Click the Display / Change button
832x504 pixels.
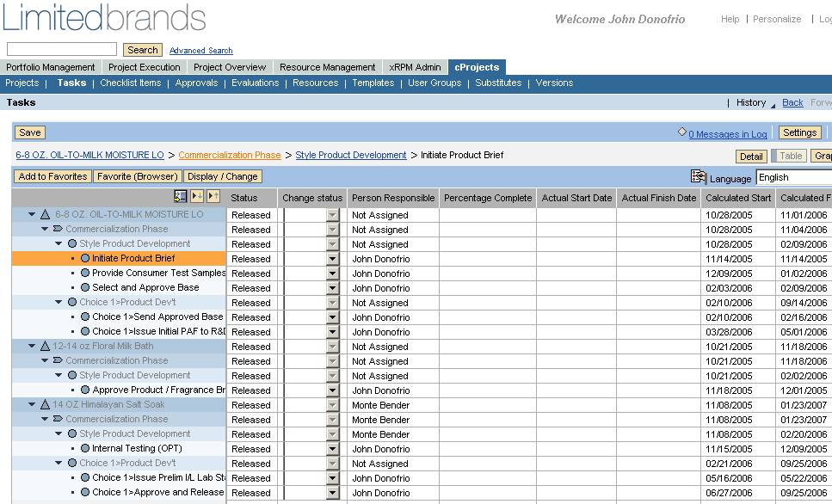tap(223, 176)
